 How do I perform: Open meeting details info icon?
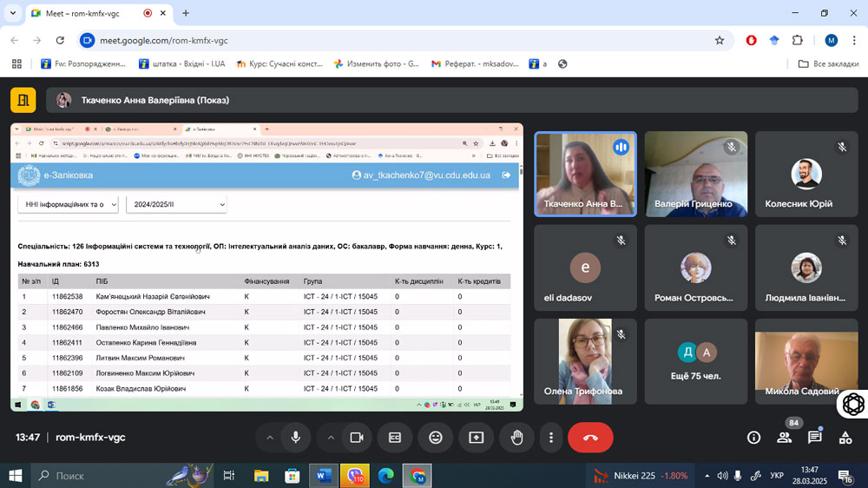coord(753,438)
